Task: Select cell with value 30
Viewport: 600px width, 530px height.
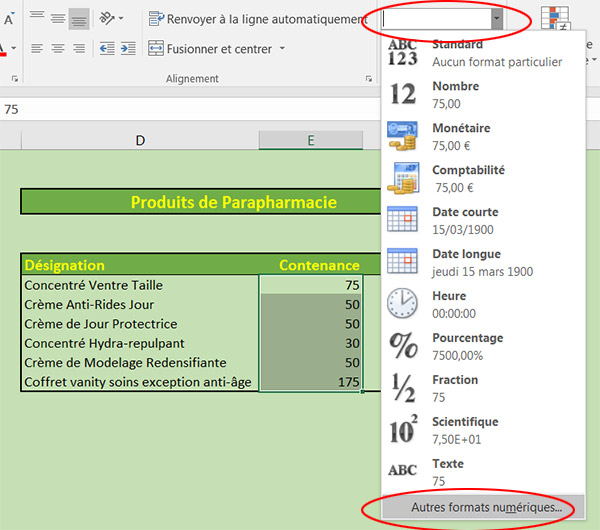Action: click(311, 343)
